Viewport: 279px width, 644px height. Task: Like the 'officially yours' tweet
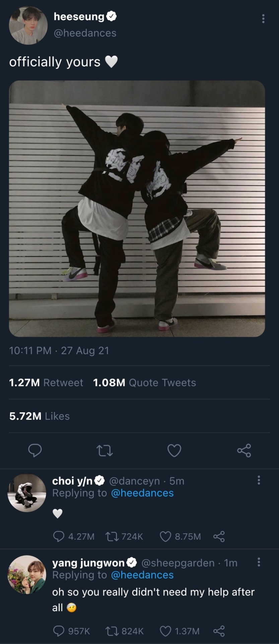(x=174, y=450)
